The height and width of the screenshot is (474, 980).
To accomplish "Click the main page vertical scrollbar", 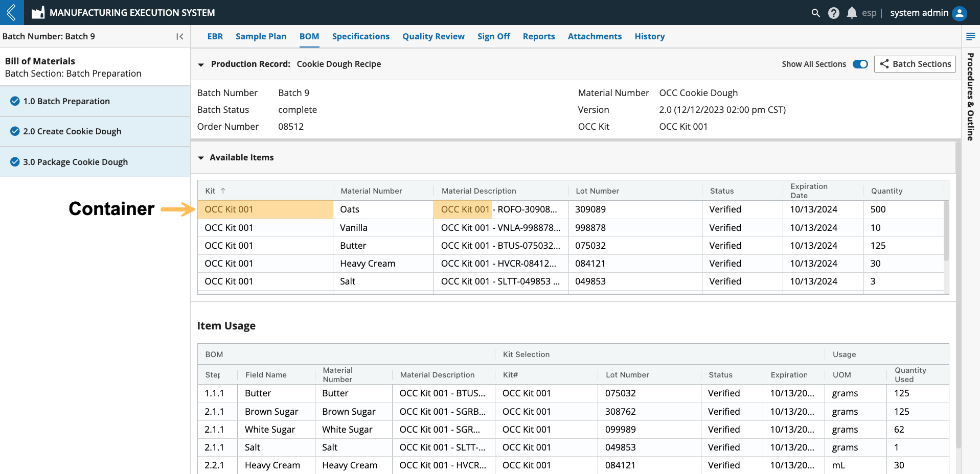I will [958, 295].
